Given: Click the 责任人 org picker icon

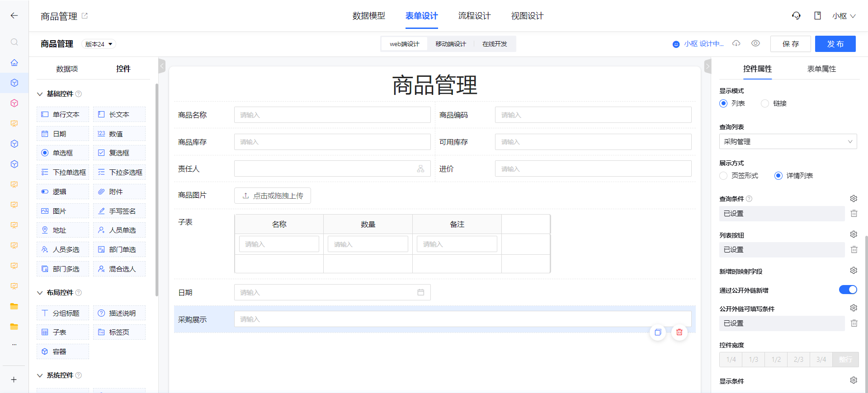Looking at the screenshot, I should (420, 168).
